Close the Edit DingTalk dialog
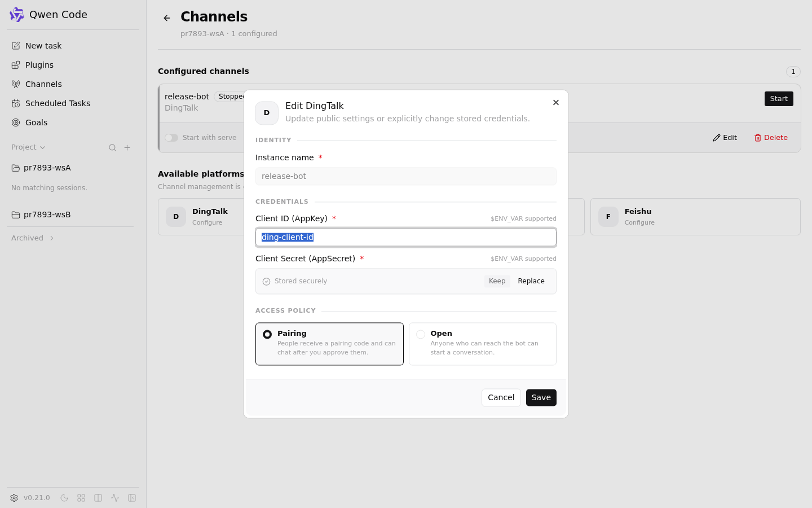The image size is (812, 508). click(556, 103)
